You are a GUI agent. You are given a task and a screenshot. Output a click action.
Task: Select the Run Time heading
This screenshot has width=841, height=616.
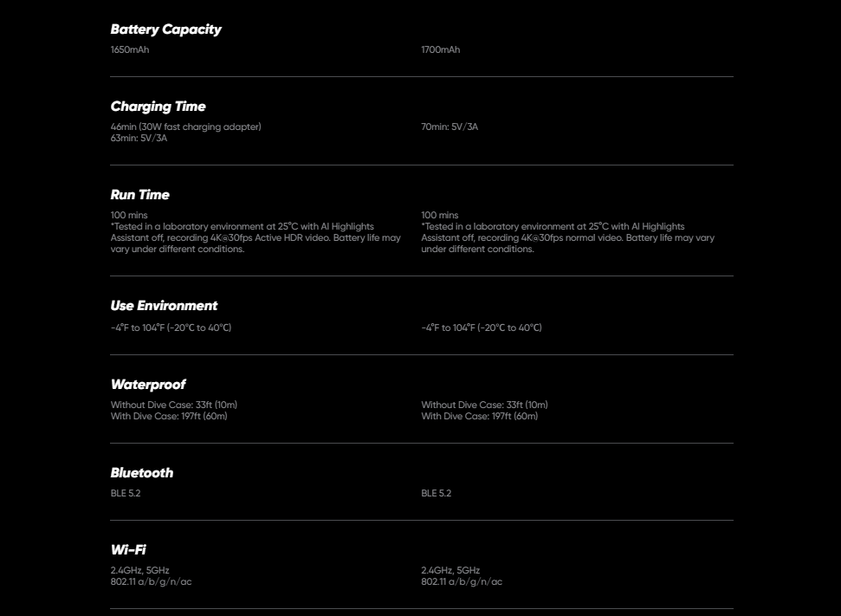coord(140,195)
